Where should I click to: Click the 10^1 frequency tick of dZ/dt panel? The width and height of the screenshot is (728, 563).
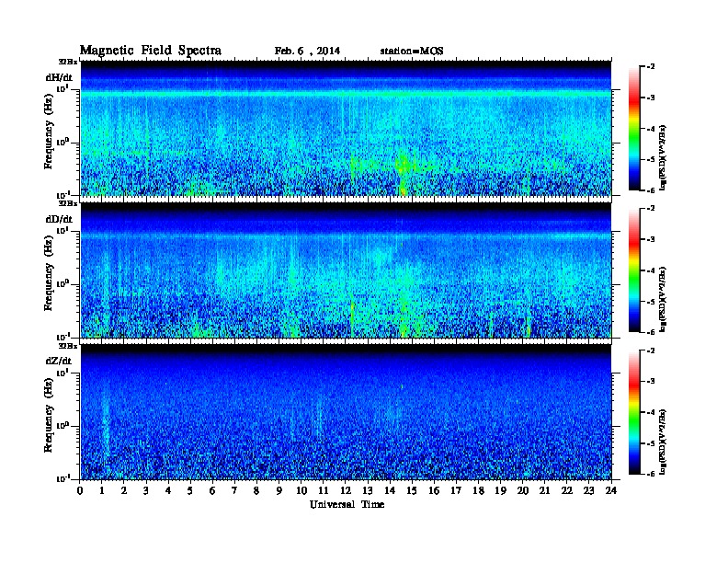pos(61,373)
